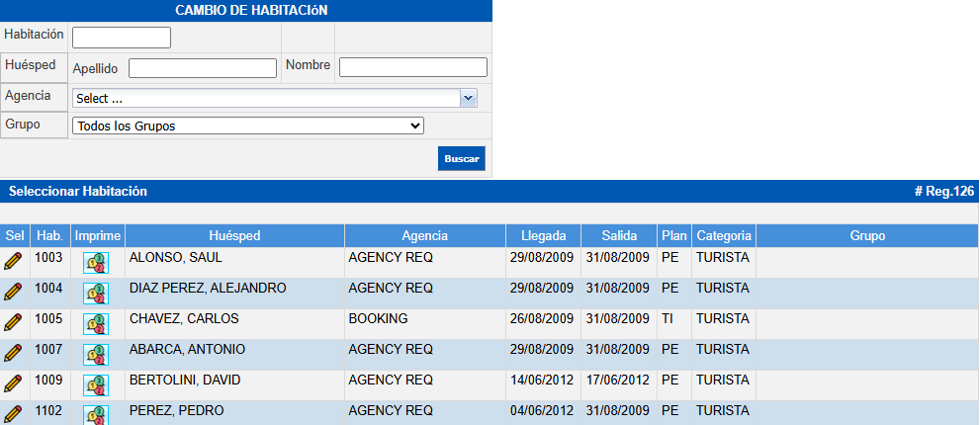Screen dimensions: 980x425
Task: Click the Huésped column header
Action: click(x=234, y=236)
